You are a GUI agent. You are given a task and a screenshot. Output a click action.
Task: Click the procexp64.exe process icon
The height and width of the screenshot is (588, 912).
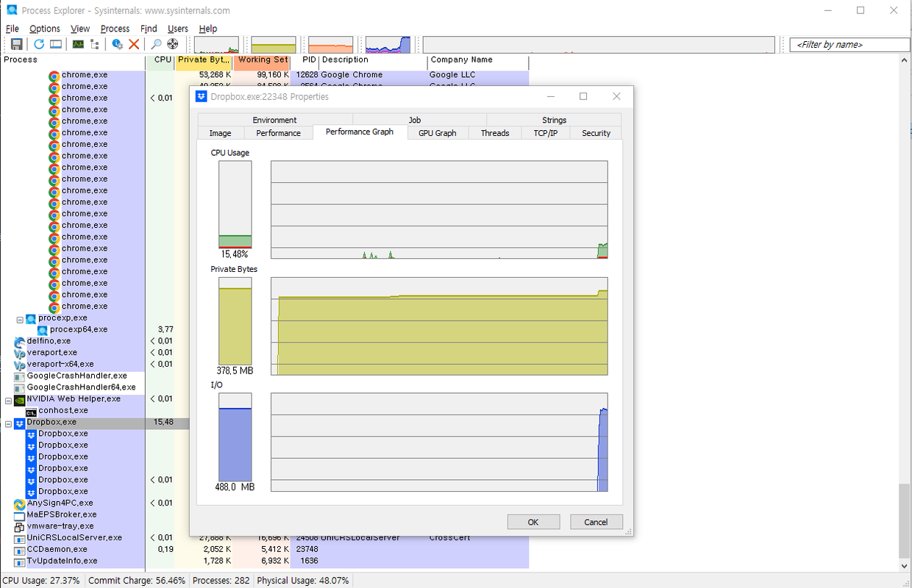pos(43,330)
